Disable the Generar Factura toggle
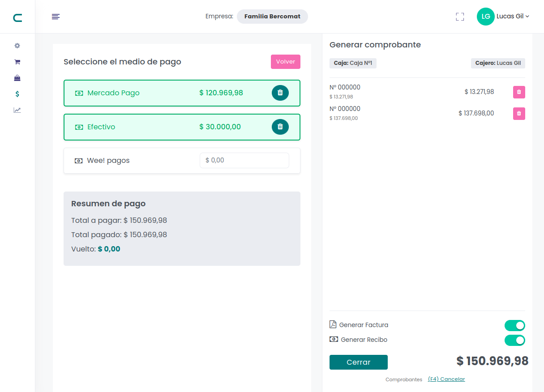 point(514,325)
